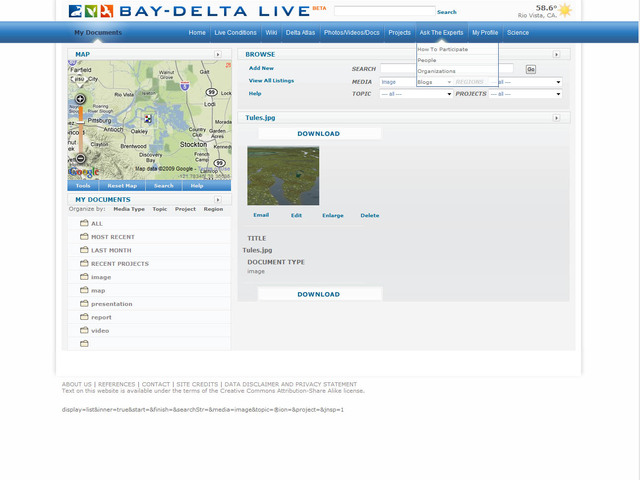Zoom out on the map
640x480 pixels.
80,158
